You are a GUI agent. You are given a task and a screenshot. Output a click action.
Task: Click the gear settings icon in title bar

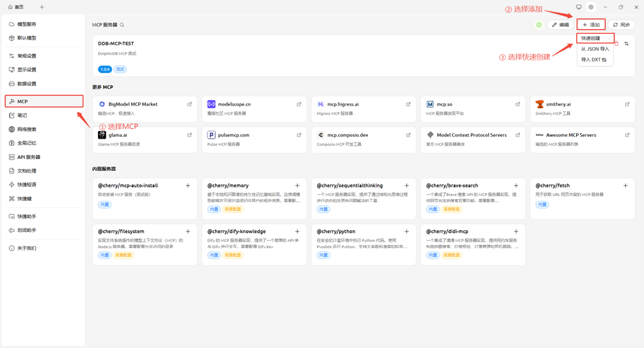[x=591, y=8]
